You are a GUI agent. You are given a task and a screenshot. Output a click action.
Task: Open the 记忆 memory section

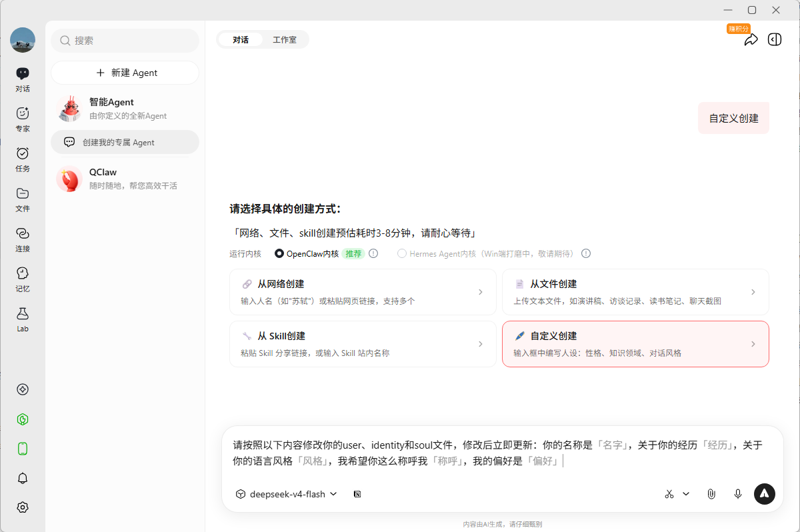[23, 279]
